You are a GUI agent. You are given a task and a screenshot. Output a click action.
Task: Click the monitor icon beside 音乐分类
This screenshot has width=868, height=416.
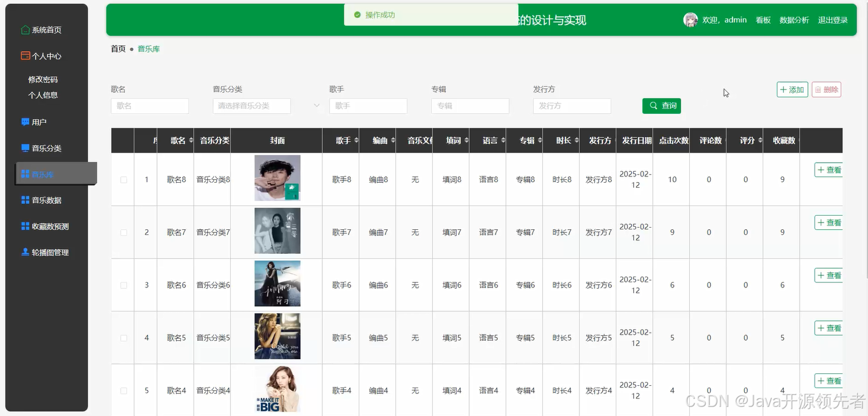25,148
